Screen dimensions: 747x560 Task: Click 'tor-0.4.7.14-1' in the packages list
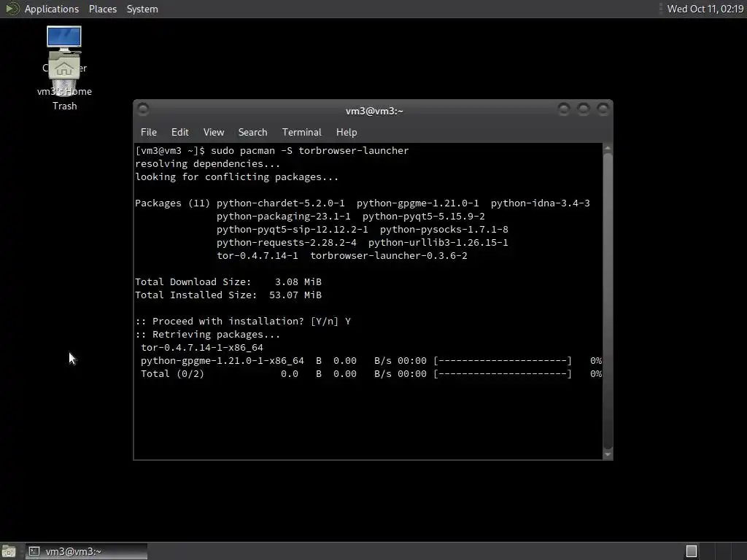pos(258,256)
